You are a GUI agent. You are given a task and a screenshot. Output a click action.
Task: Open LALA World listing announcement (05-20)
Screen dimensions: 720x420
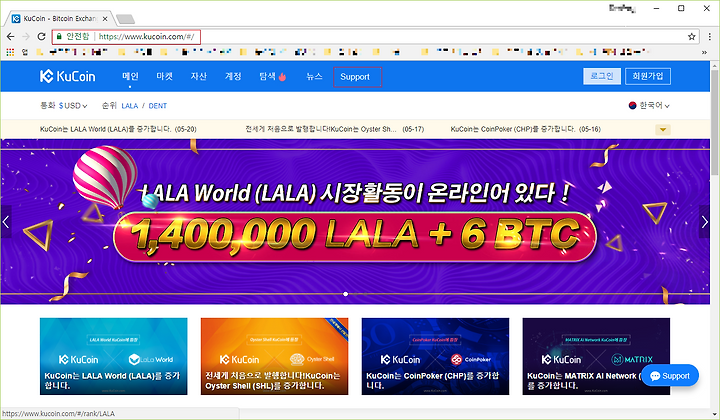point(118,129)
